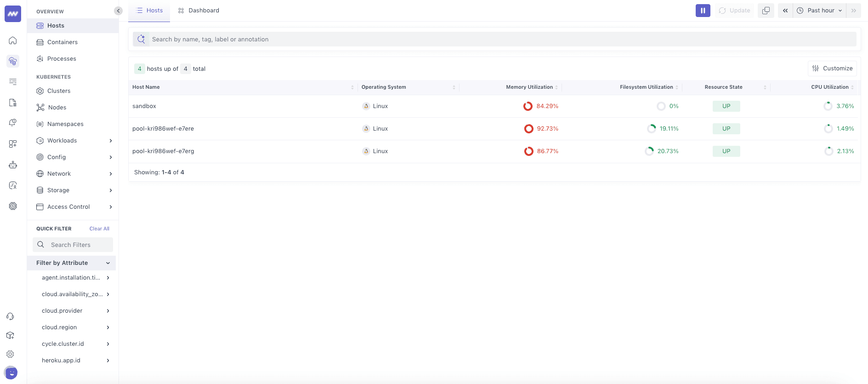Click the support headset icon
Screen dimensions: 868x384
coord(10,316)
